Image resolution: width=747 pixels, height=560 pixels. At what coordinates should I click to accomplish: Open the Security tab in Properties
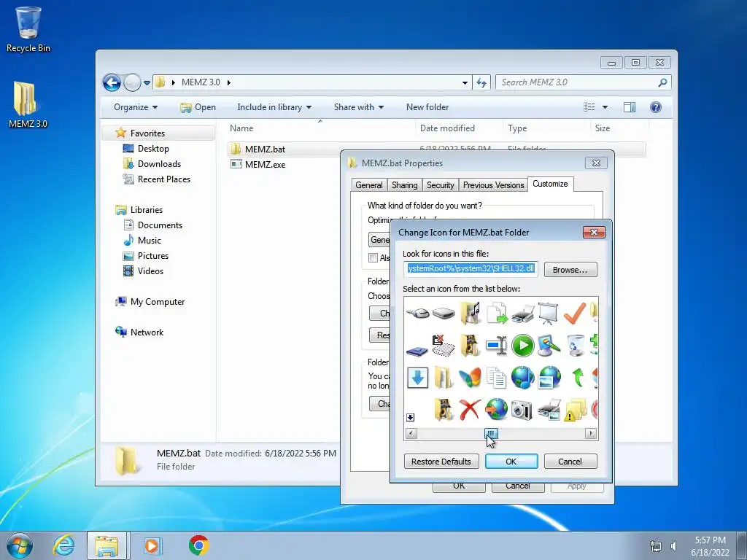pyautogui.click(x=440, y=184)
